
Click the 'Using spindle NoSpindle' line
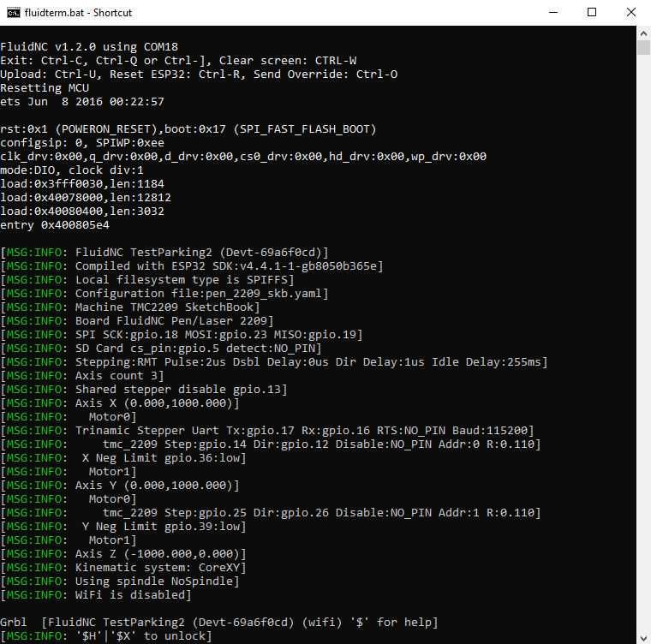pyautogui.click(x=120, y=581)
